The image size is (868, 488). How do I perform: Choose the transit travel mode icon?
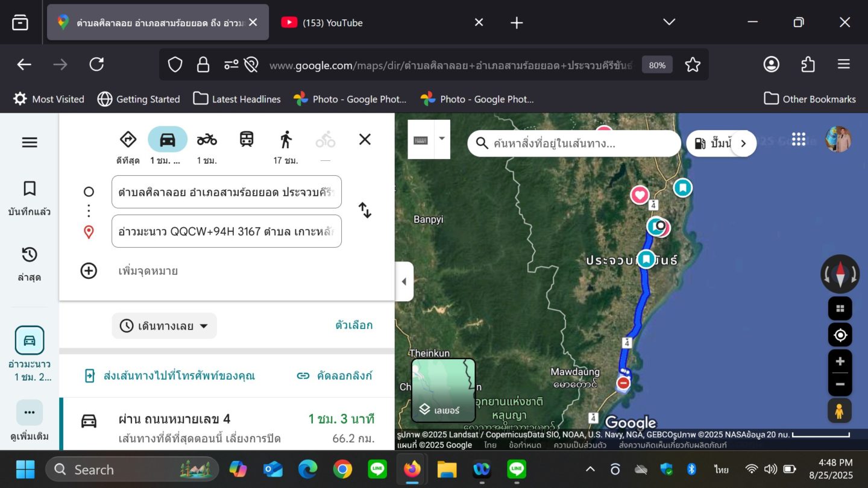point(247,140)
